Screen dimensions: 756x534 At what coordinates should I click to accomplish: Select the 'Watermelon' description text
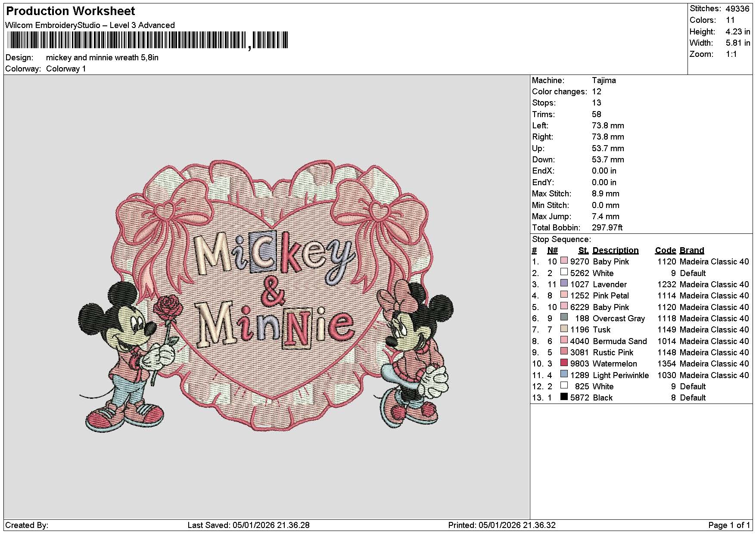click(x=615, y=363)
